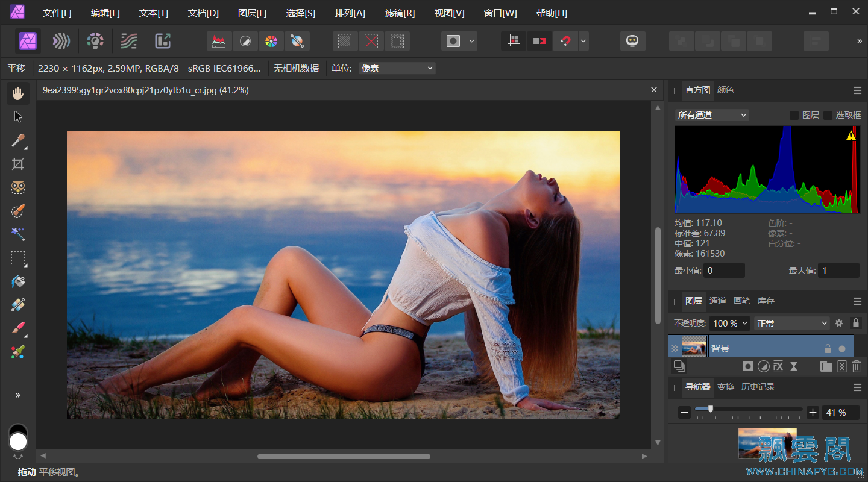The image size is (868, 482).
Task: Toggle visibility dot of 背景 layer
Action: (x=842, y=349)
